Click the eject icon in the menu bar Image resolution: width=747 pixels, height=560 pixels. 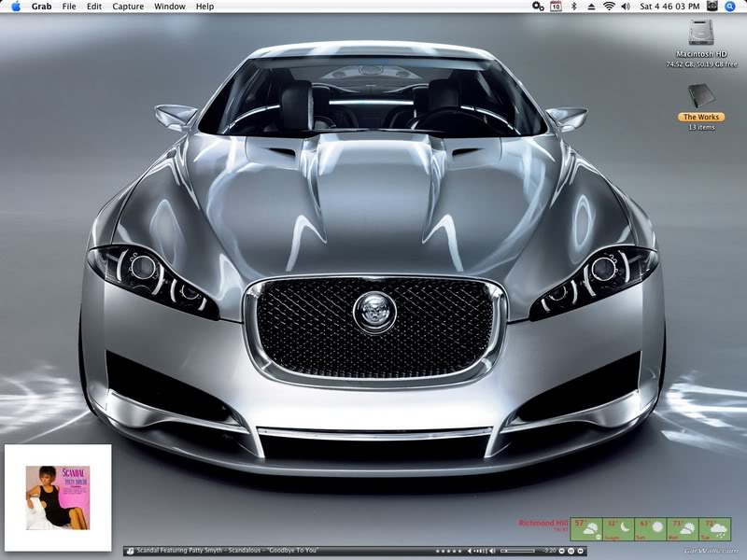pos(591,7)
